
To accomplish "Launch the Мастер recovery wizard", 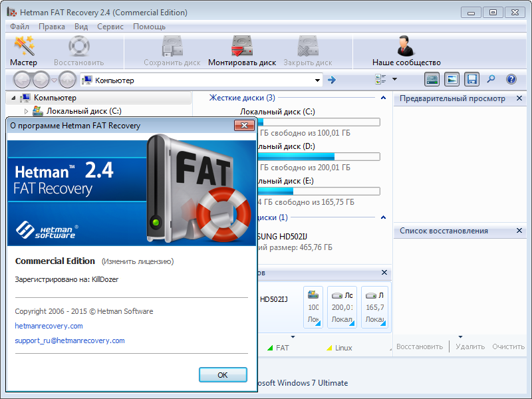I will coord(24,51).
